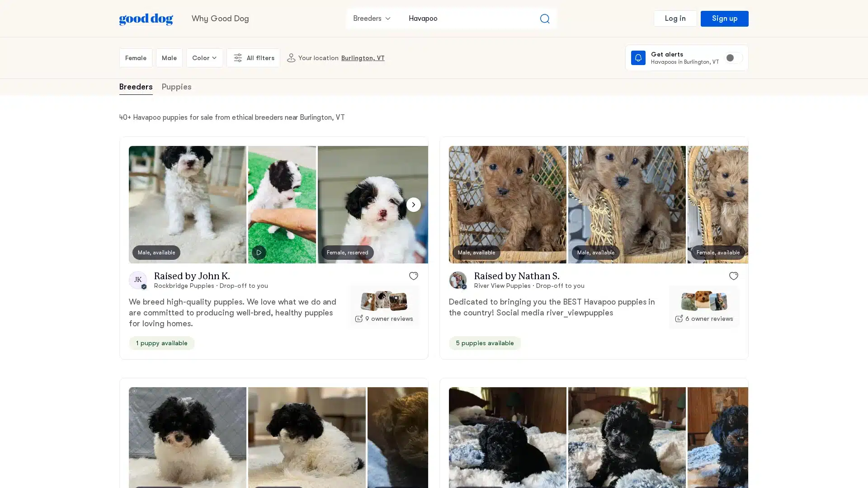Click River View Puppies drop-off text

pyautogui.click(x=529, y=286)
